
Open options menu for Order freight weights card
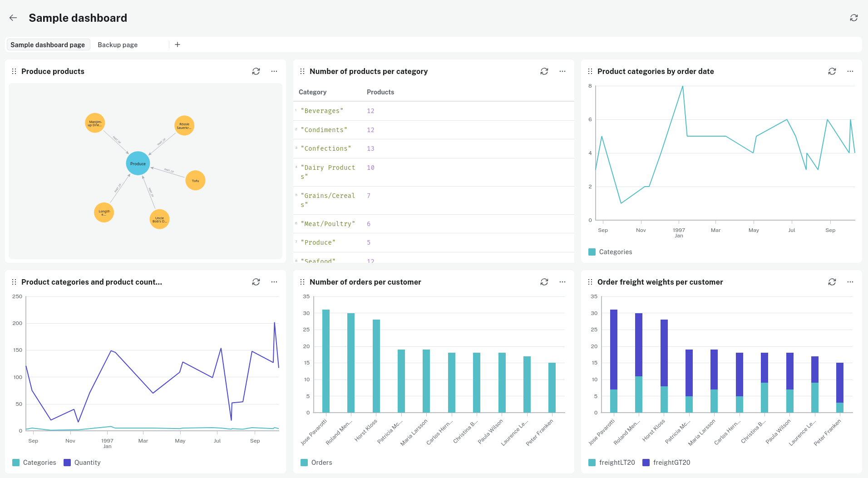click(x=850, y=282)
